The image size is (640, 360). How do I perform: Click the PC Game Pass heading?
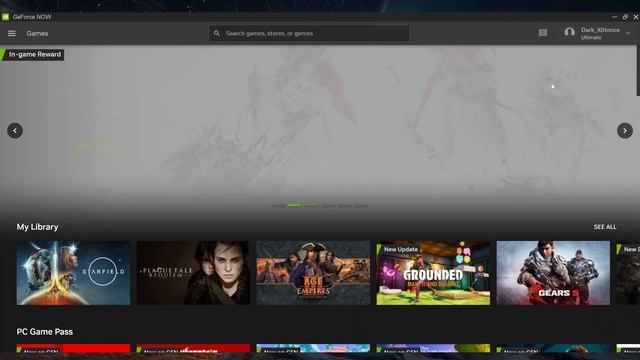(45, 332)
